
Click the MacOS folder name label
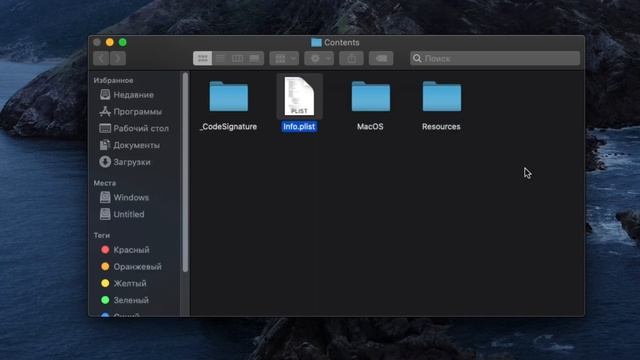click(x=370, y=127)
